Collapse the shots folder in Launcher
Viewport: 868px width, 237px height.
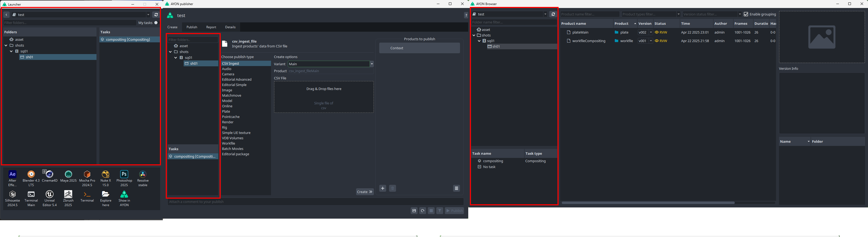[6, 46]
